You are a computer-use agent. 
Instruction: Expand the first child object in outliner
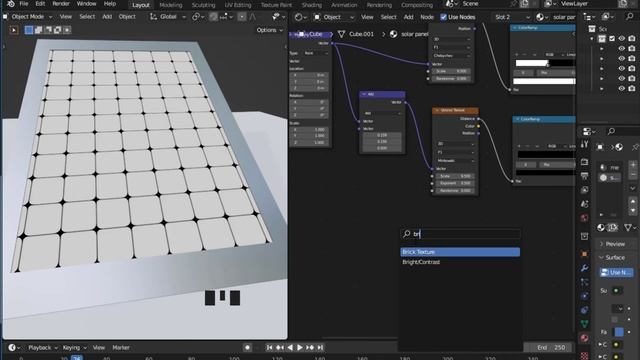(x=602, y=49)
